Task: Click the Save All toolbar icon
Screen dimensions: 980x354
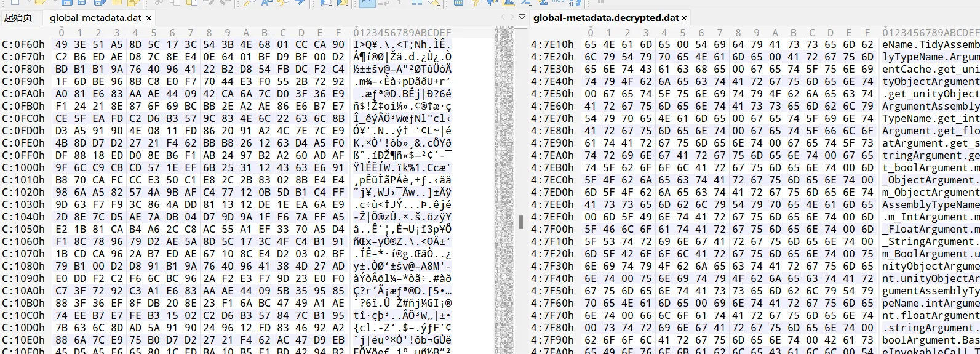Action: tap(99, 2)
